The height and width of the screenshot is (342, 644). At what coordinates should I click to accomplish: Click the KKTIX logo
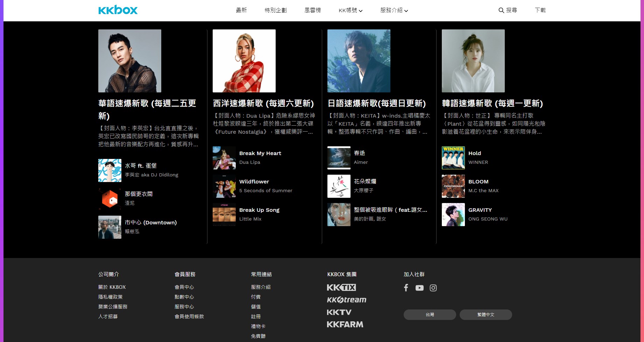coord(341,287)
